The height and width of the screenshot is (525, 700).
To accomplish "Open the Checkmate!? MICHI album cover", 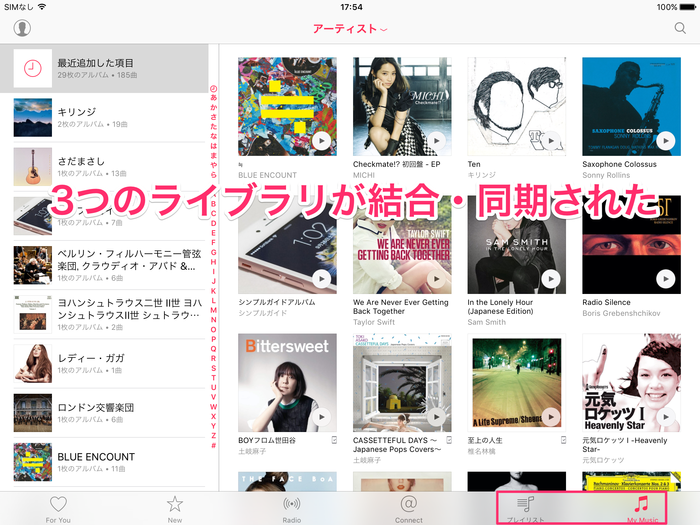I will (402, 106).
